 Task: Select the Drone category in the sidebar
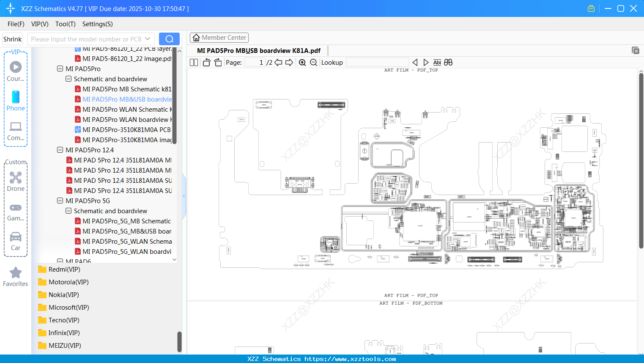coord(15,181)
